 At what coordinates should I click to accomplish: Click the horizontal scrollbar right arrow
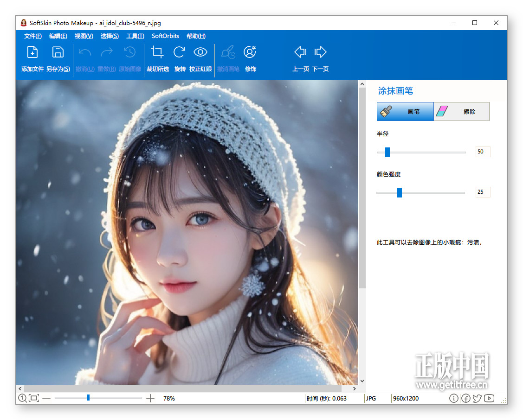354,388
